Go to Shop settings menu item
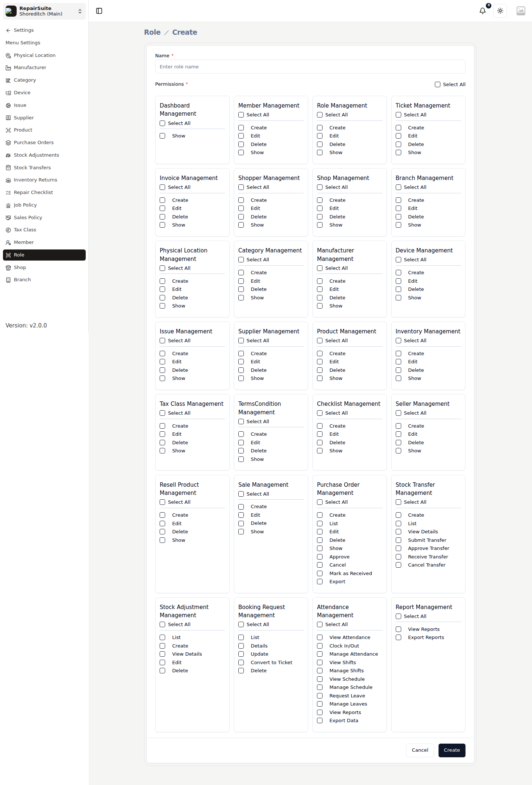532x785 pixels. point(44,268)
